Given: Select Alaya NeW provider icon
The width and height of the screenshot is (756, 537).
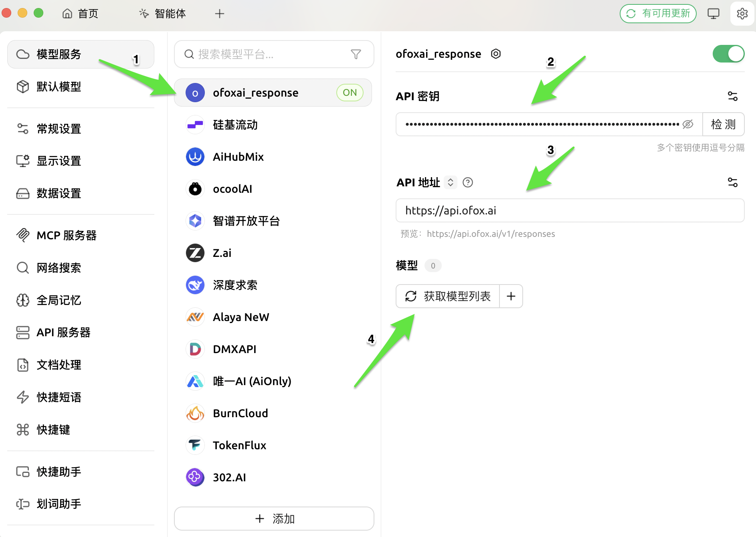Looking at the screenshot, I should (x=195, y=317).
